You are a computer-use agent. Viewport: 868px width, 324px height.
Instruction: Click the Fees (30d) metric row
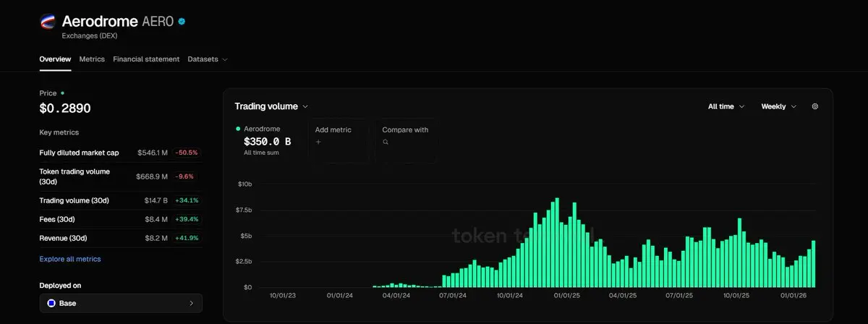click(x=120, y=219)
